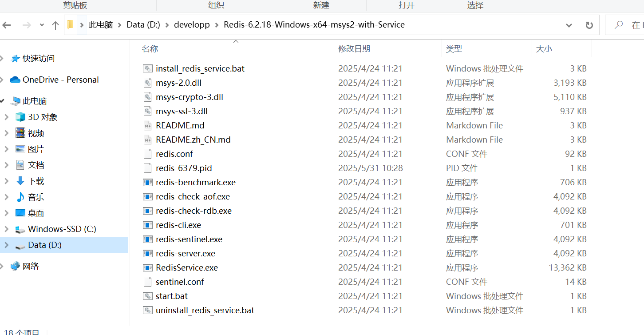Screen dimensions: 644x335
Task: Click the msys-ssl-3.dll file icon
Action: pyautogui.click(x=147, y=111)
